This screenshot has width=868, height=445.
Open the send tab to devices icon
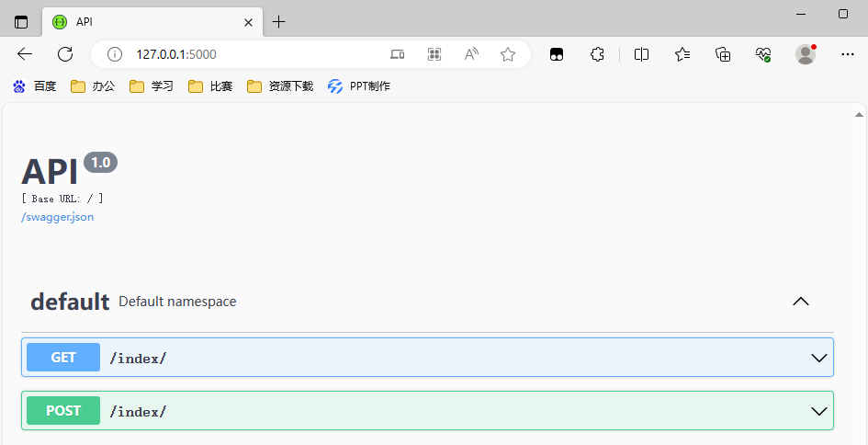tap(397, 54)
